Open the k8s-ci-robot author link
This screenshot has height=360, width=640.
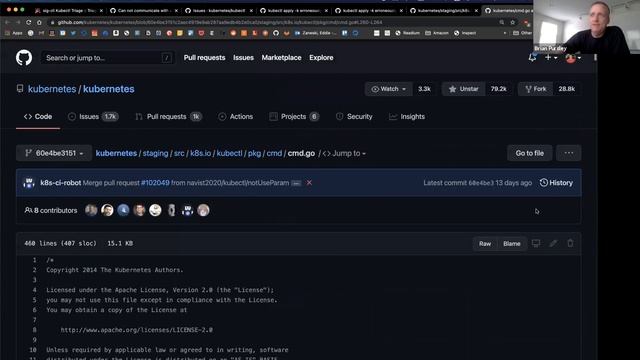pos(60,183)
